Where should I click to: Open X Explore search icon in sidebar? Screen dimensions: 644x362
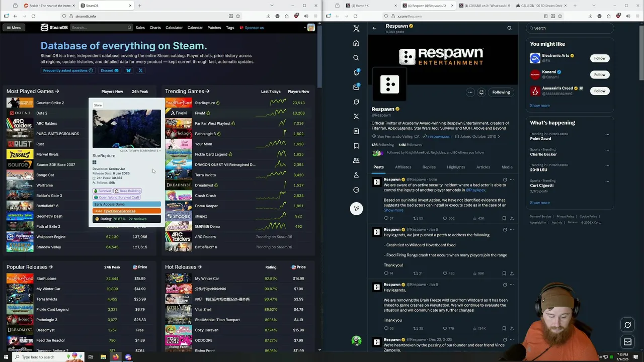tap(356, 58)
